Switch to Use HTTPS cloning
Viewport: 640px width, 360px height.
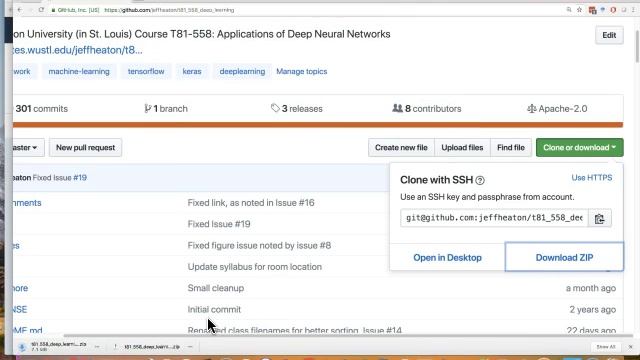[591, 178]
